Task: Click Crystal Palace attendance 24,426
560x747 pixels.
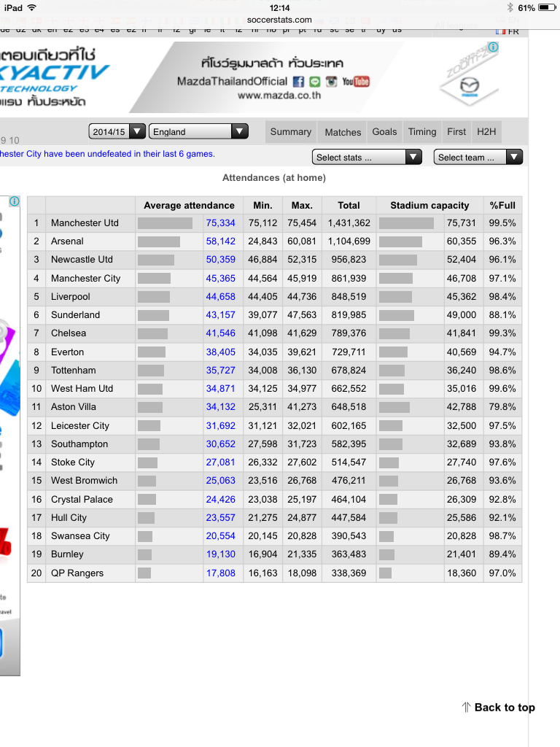Action: pos(220,499)
